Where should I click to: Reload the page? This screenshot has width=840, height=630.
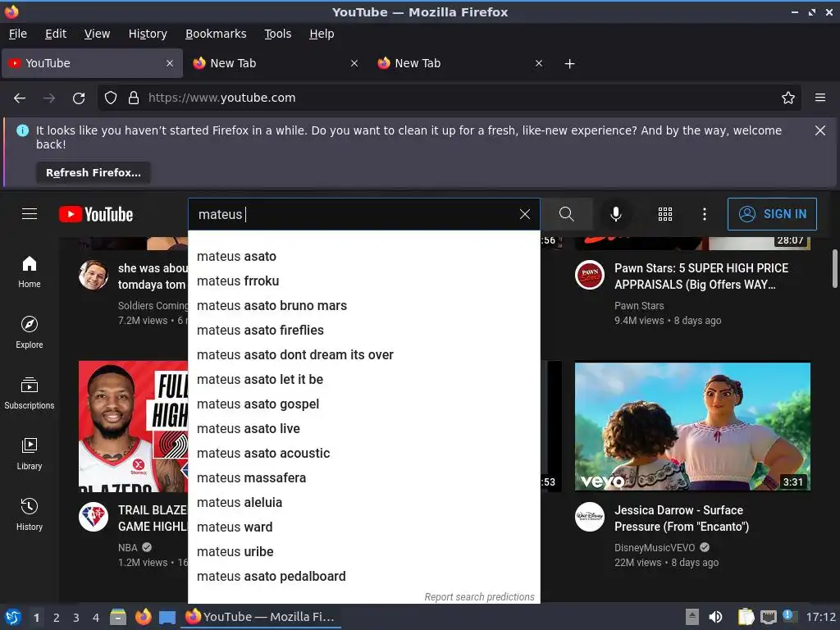tap(79, 98)
